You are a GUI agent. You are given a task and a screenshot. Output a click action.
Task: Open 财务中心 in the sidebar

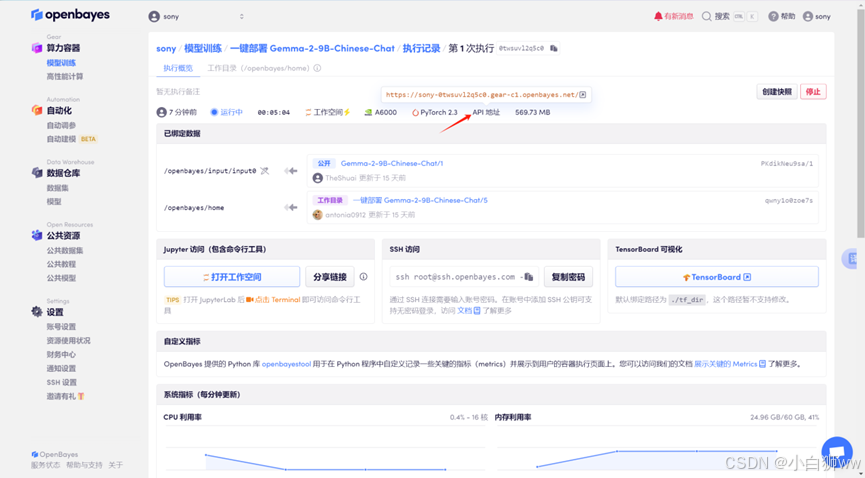61,354
